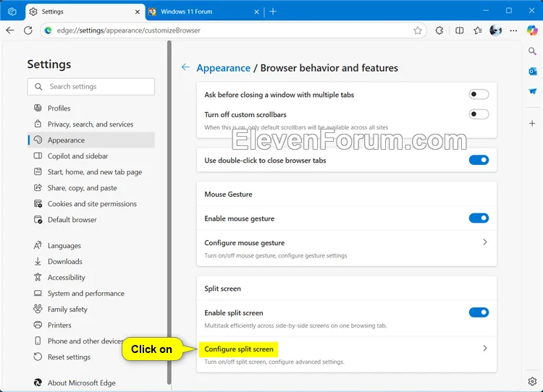The image size is (543, 392).
Task: Open a new tab with plus button
Action: click(x=273, y=12)
